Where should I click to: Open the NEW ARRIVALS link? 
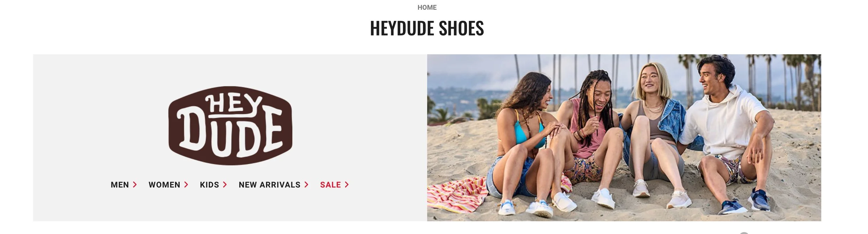(269, 185)
